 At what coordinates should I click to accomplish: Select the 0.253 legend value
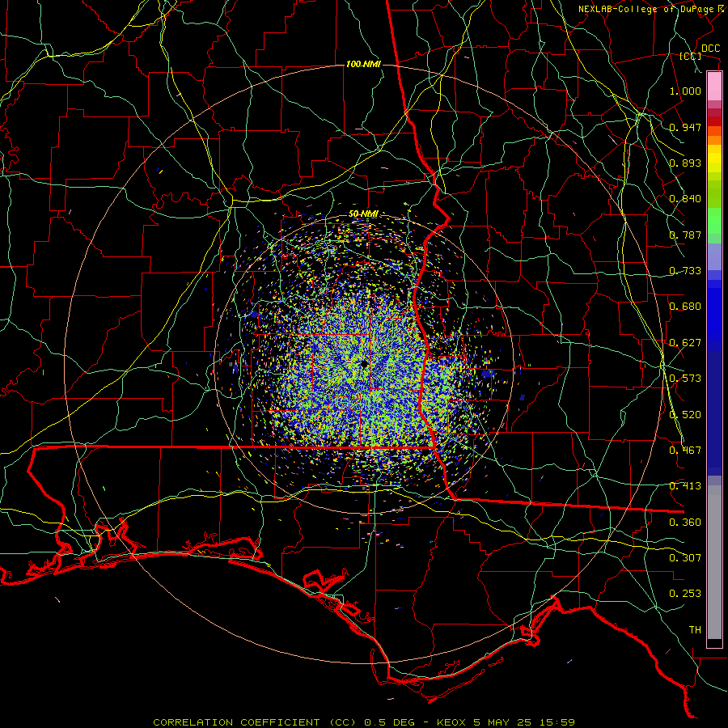tap(685, 594)
